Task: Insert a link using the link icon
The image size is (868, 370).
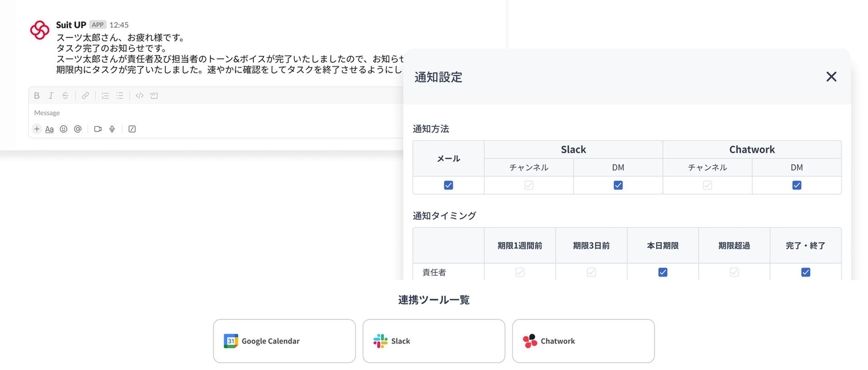Action: pyautogui.click(x=86, y=95)
